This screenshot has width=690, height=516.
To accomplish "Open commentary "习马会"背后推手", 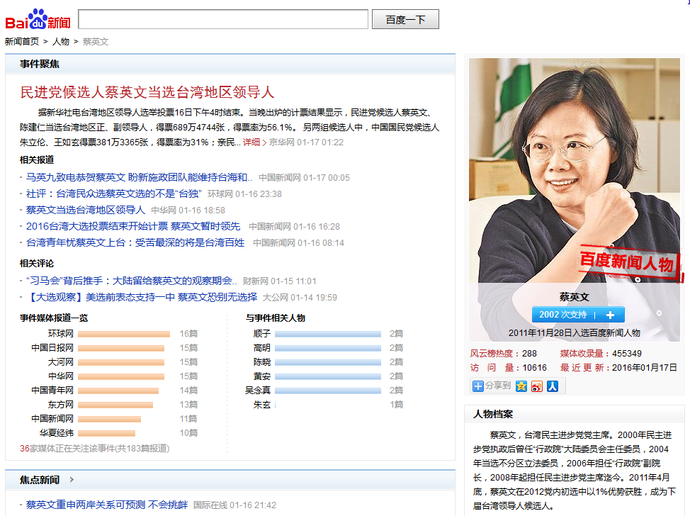I will click(131, 281).
